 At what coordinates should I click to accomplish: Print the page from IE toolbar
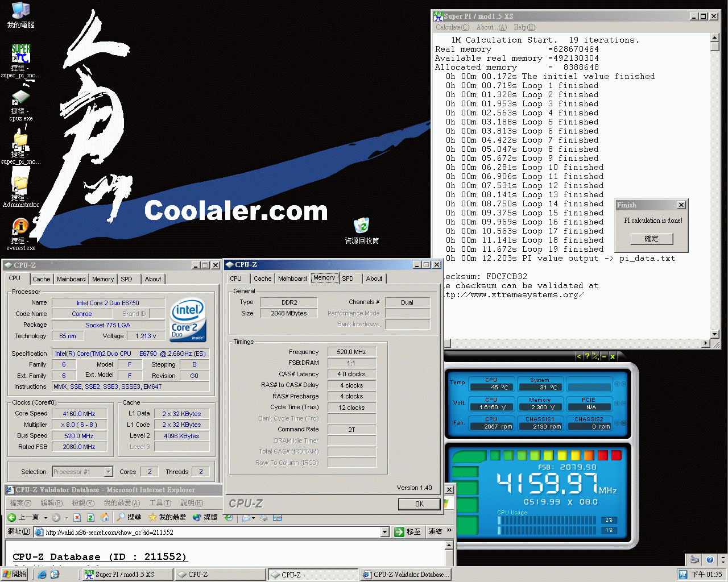point(264,517)
